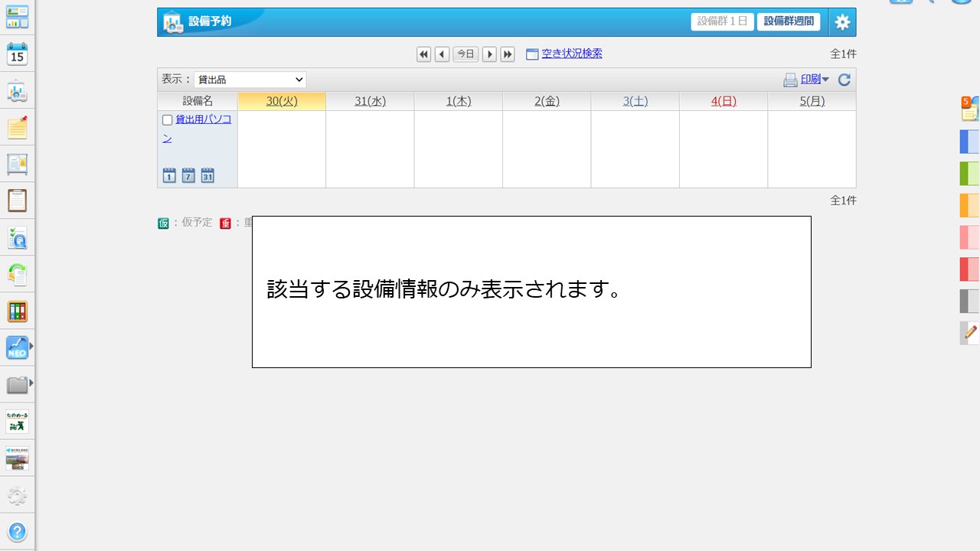The image size is (980, 551).
Task: Open the green circular-arrow document sidebar icon
Action: click(x=17, y=275)
